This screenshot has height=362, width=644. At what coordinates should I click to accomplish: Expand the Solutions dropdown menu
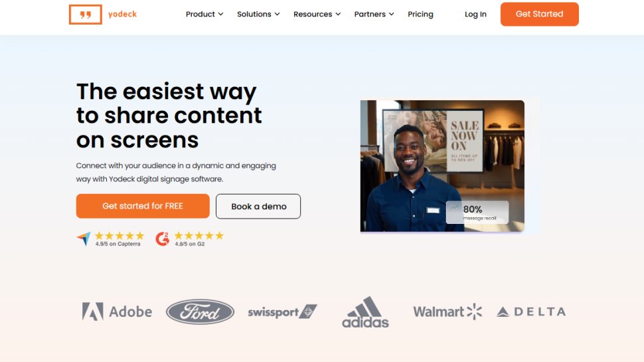[x=258, y=14]
